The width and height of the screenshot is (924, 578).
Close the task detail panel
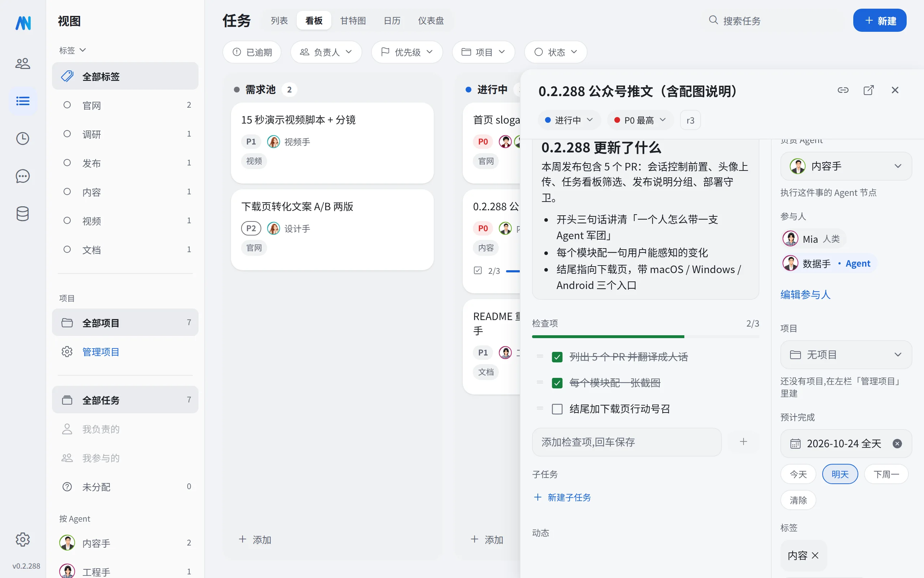[895, 90]
